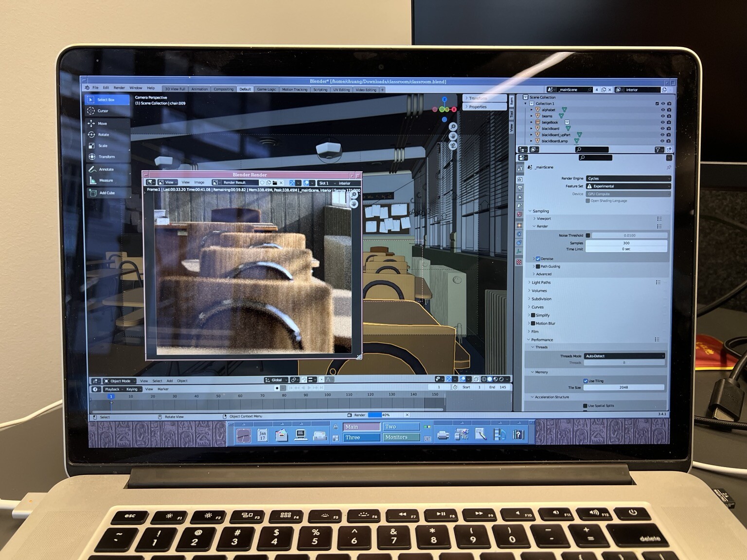Open folder icon in Blender Render header
Image resolution: width=747 pixels, height=560 pixels.
(275, 183)
